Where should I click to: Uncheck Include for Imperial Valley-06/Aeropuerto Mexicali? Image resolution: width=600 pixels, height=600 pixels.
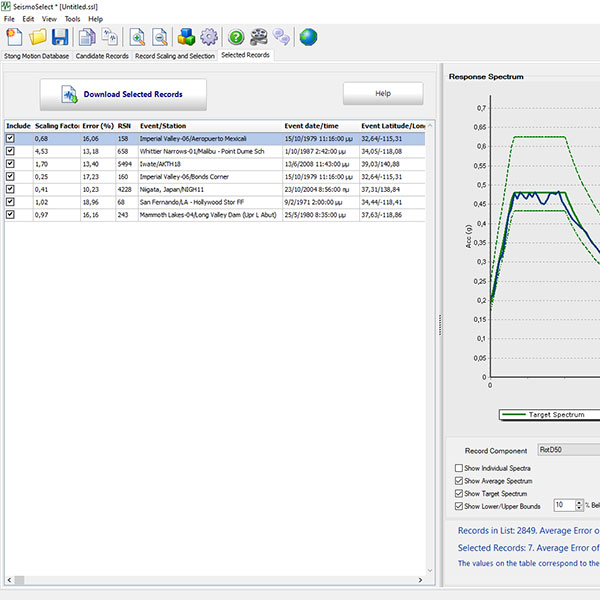click(x=10, y=138)
